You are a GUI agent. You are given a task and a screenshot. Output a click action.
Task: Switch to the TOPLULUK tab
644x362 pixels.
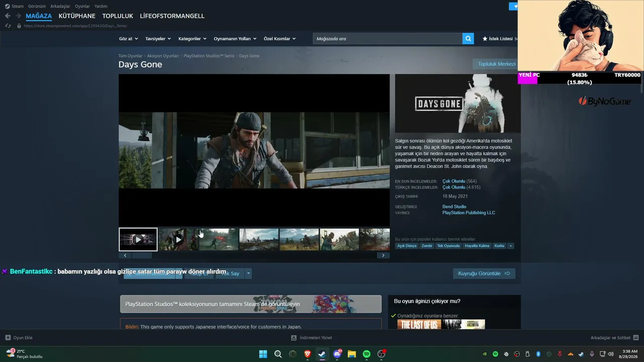[118, 16]
